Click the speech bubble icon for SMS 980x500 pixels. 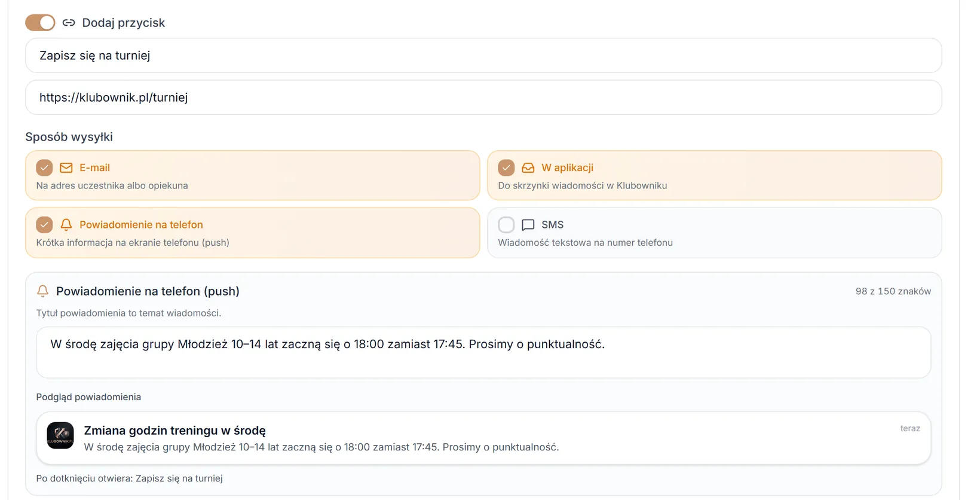(528, 225)
